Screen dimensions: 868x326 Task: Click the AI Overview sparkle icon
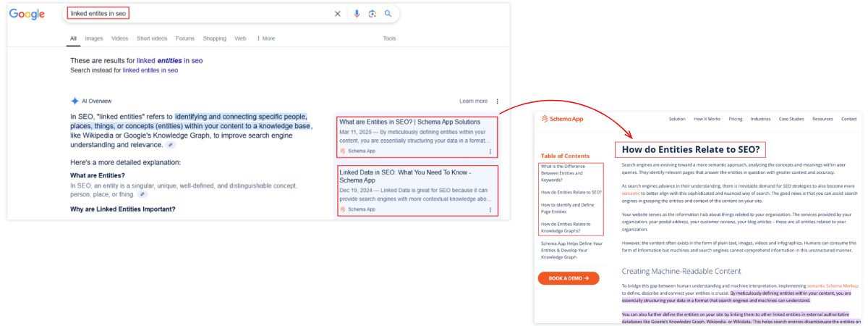tap(75, 101)
